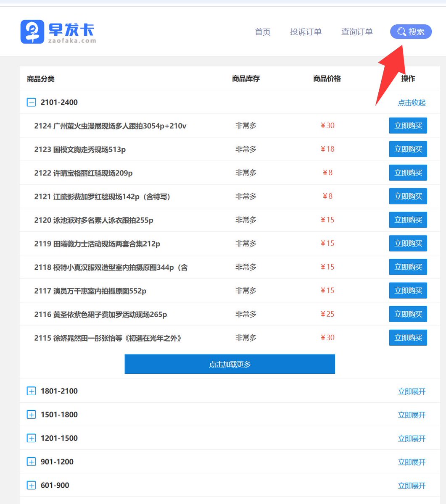Click 立即展开 link for 901-1200
The image size is (446, 504).
(412, 462)
